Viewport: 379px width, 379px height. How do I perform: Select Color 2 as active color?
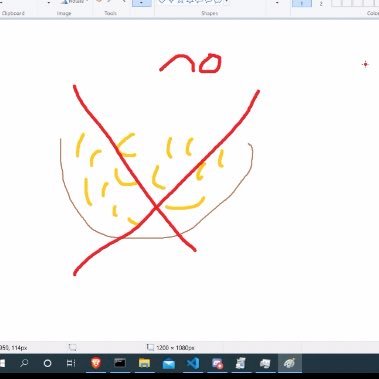[x=321, y=3]
